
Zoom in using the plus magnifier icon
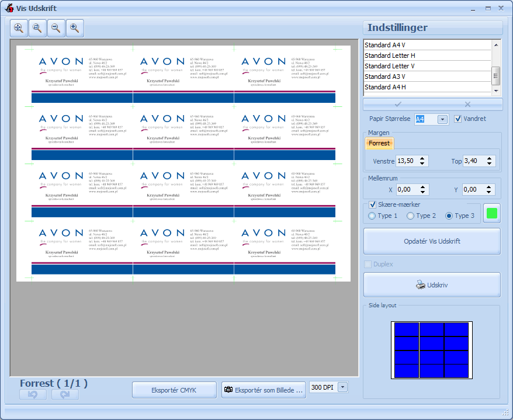pyautogui.click(x=75, y=29)
